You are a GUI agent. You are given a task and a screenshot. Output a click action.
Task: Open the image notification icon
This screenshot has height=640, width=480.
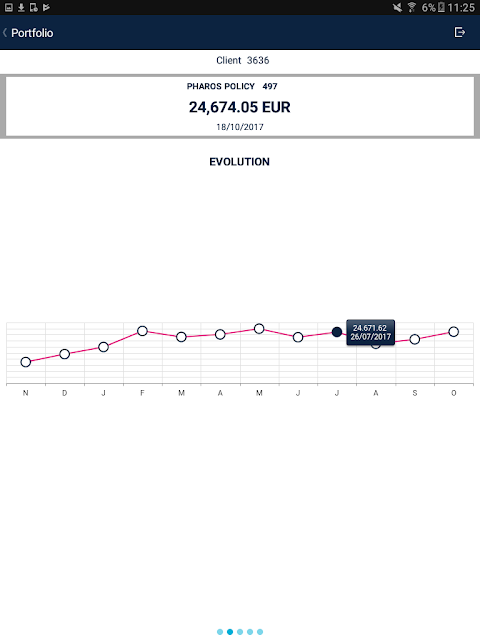(9, 7)
